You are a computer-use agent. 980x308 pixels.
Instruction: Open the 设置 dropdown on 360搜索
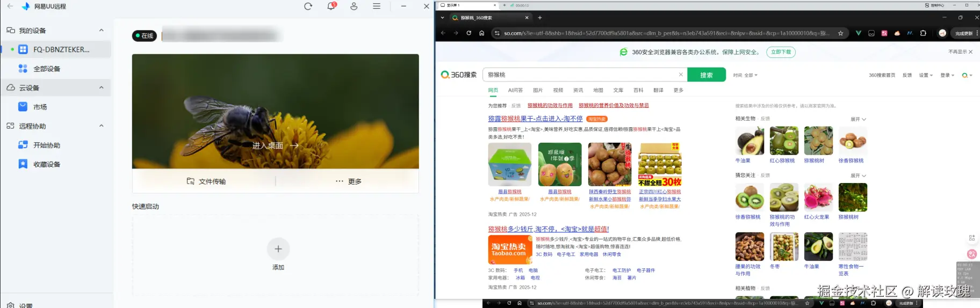click(x=925, y=75)
